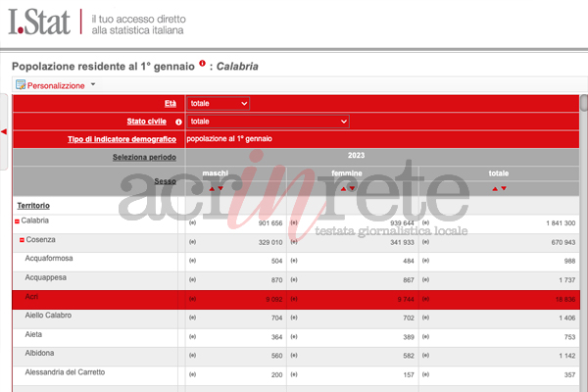Click the 2023 period header

[x=356, y=155]
